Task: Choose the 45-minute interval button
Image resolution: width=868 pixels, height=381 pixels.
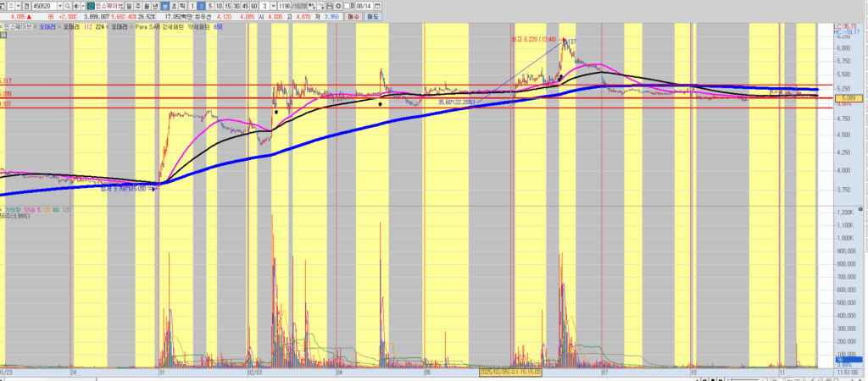Action: pyautogui.click(x=245, y=6)
